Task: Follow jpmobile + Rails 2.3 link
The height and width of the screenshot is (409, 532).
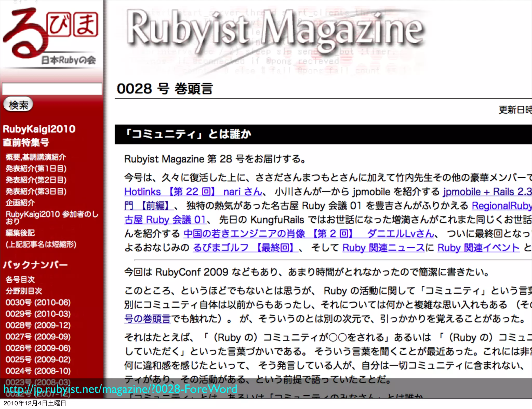Action: point(487,192)
